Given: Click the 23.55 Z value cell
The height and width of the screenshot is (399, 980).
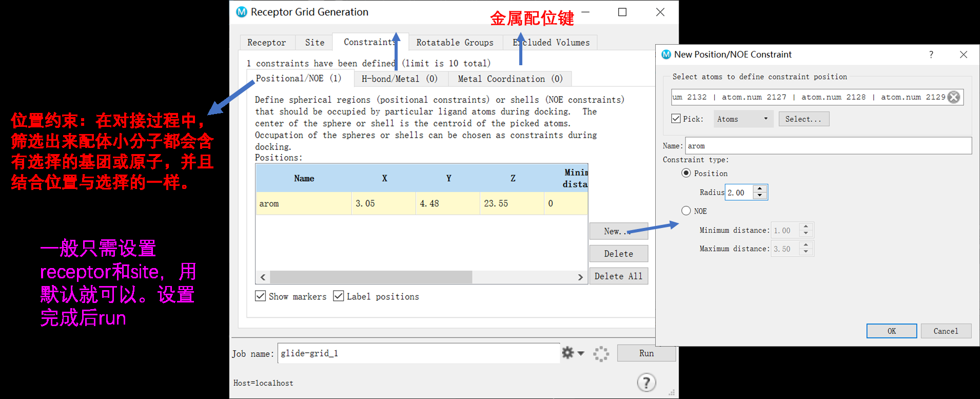Looking at the screenshot, I should pos(512,203).
